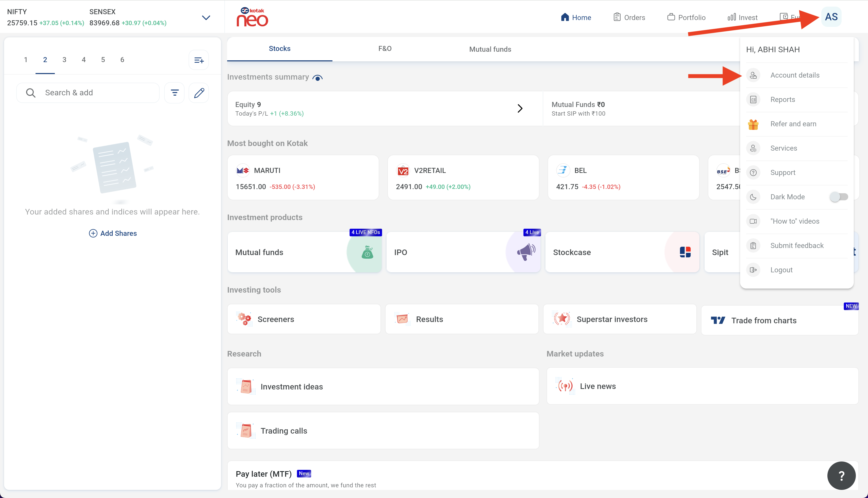868x498 pixels.
Task: Open Orders in top navigation
Action: 629,17
